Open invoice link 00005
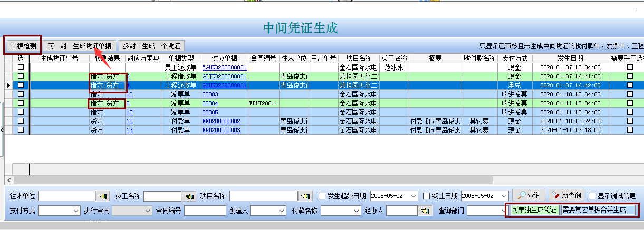The height and width of the screenshot is (230, 644). (x=210, y=112)
